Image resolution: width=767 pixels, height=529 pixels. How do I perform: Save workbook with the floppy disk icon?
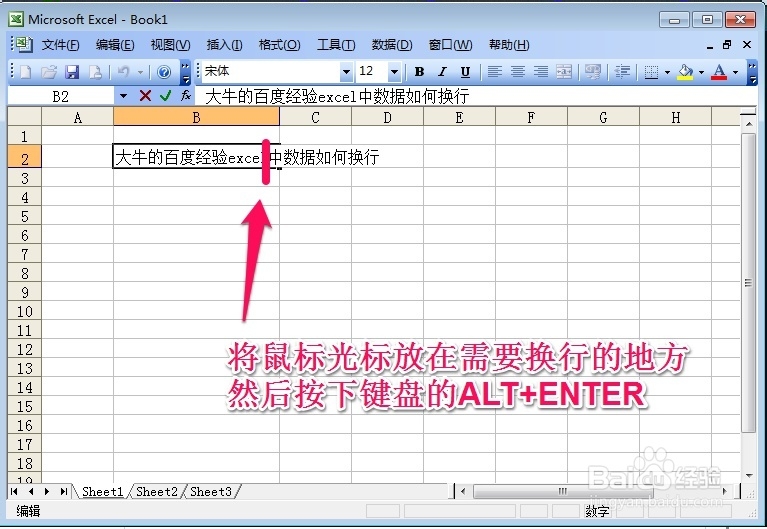(72, 72)
